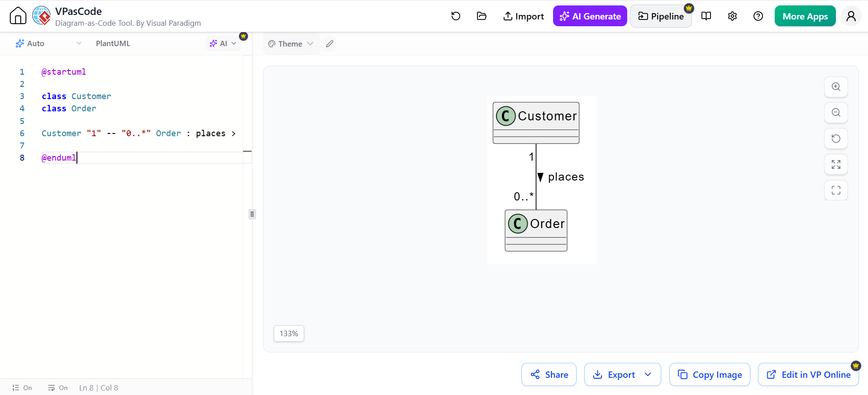Click the AI Generate button
Screen dimensions: 868x395
[590, 16]
